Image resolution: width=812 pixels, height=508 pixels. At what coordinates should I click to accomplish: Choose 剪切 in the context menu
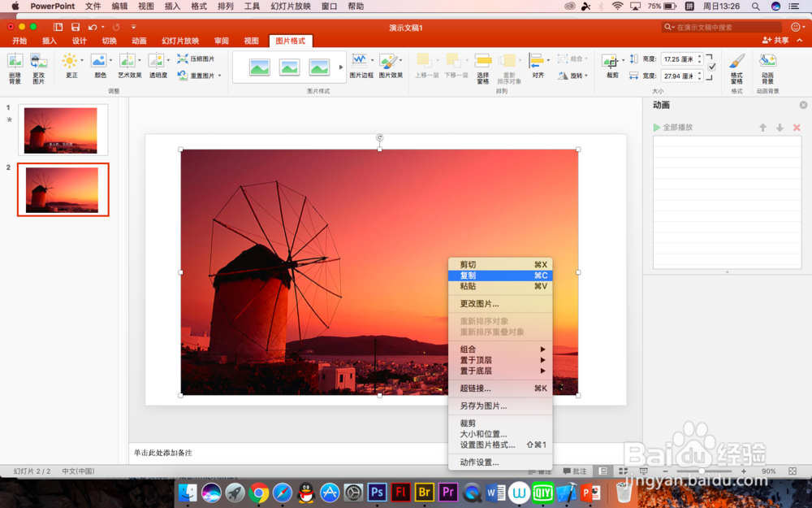pos(500,264)
